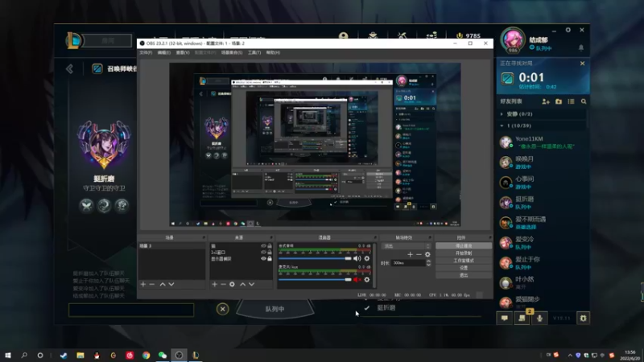The image size is (644, 362).
Task: Open the missions icon with badge 2
Action: 522,318
